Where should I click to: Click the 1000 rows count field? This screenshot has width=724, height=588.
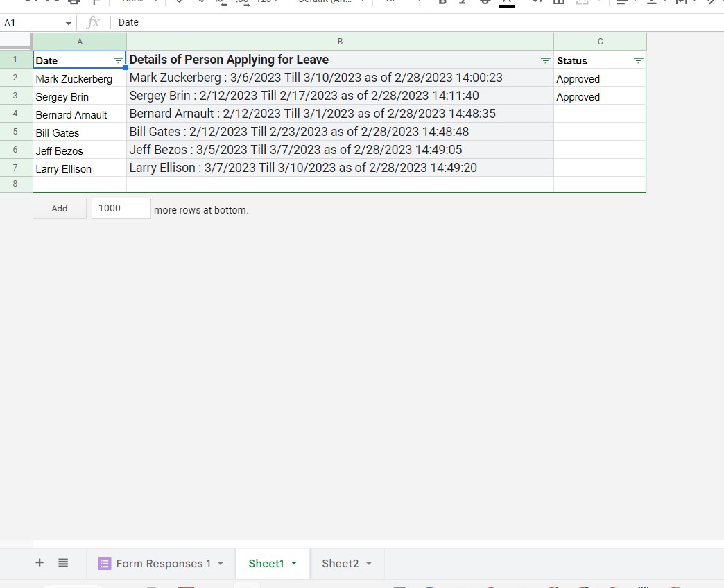click(x=121, y=208)
